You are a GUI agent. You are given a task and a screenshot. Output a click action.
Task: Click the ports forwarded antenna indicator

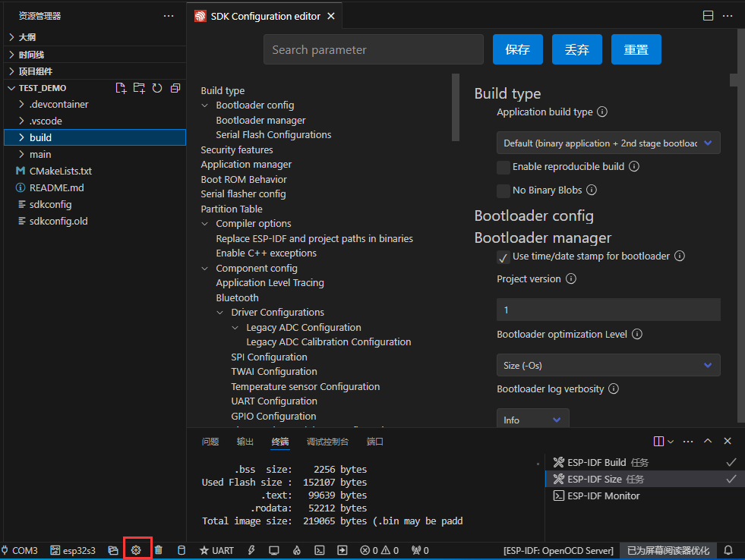[x=421, y=550]
